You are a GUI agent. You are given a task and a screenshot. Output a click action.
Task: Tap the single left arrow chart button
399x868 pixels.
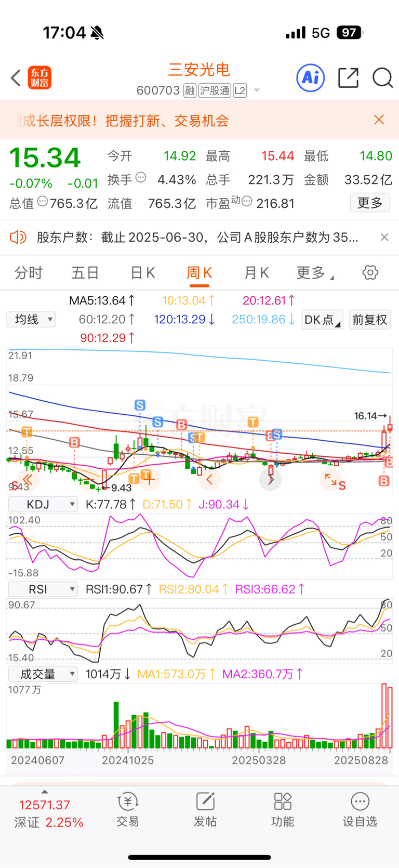[x=209, y=479]
